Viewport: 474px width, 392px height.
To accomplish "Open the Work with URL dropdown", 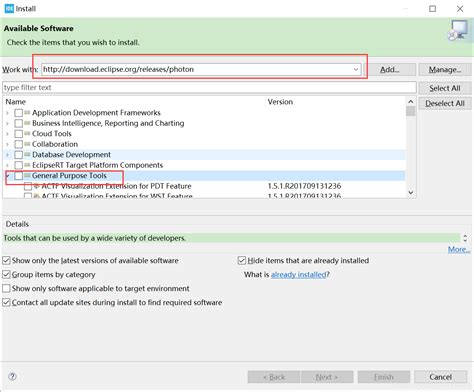I will click(356, 69).
